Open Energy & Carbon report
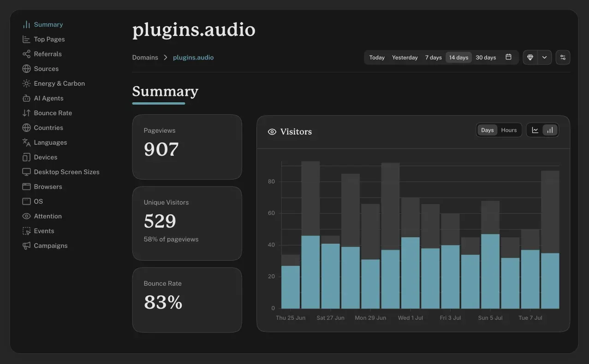This screenshot has height=364, width=589. click(x=59, y=83)
